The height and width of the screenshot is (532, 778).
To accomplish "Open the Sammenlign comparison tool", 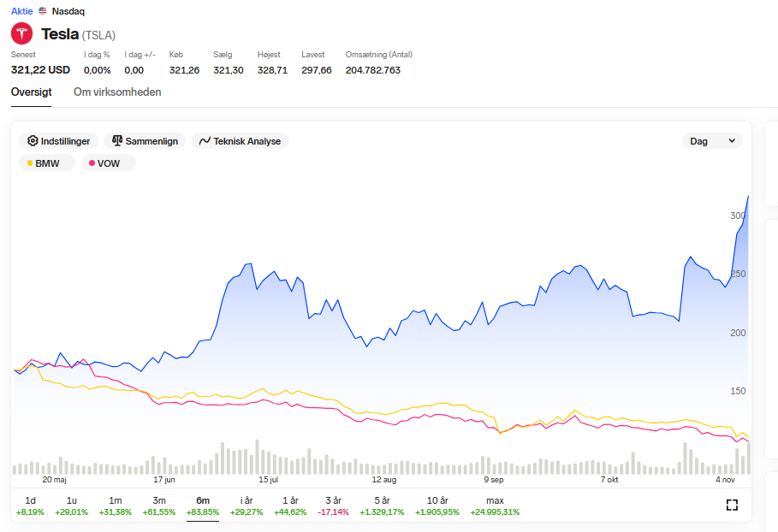I will [x=145, y=141].
